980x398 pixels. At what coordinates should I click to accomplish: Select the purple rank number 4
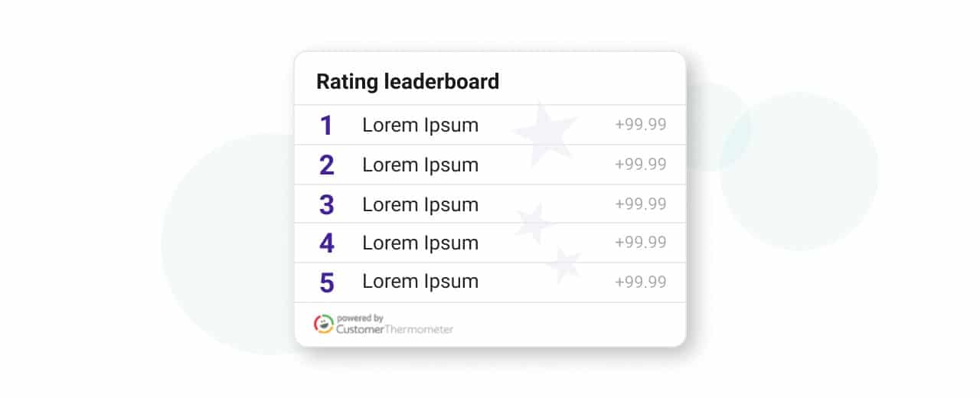pos(327,243)
